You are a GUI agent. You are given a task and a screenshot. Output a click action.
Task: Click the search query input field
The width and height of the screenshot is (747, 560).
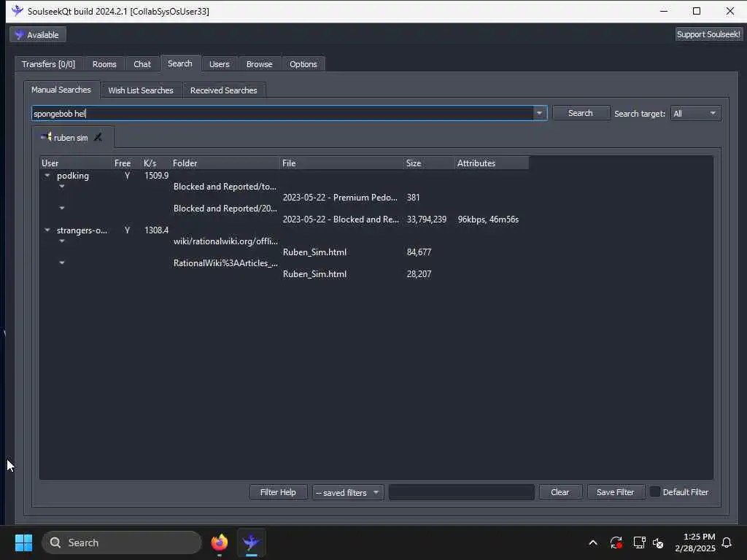point(282,113)
